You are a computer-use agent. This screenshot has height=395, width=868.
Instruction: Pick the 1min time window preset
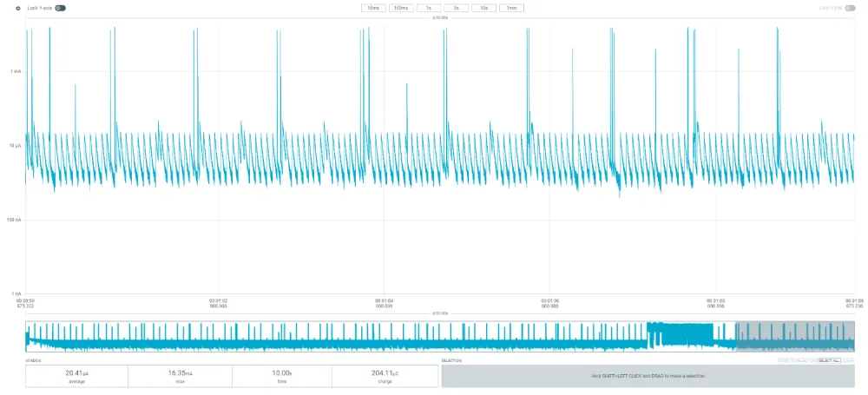tap(511, 8)
